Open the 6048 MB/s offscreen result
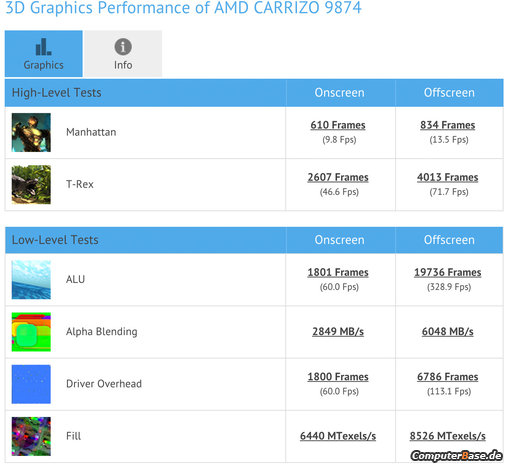Viewport: 509px width, 468px height. pyautogui.click(x=448, y=332)
